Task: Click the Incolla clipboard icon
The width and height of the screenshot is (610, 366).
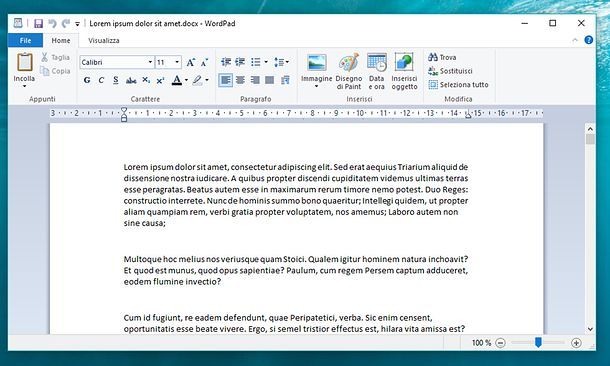Action: pyautogui.click(x=25, y=62)
